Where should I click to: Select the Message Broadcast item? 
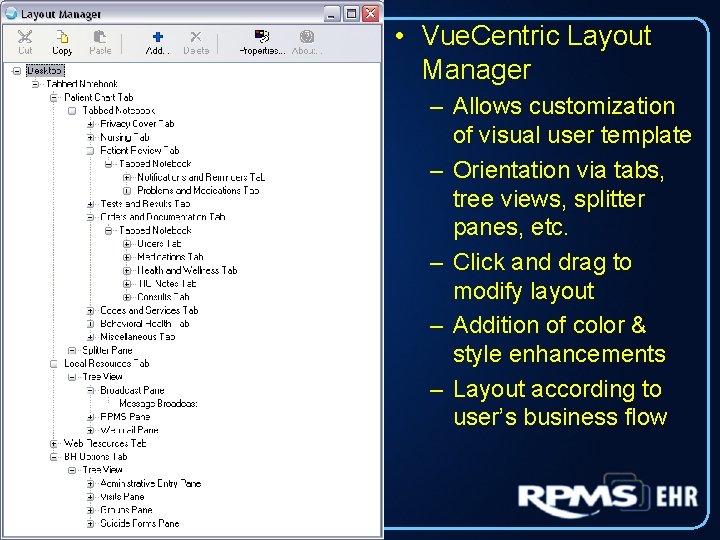pyautogui.click(x=158, y=404)
